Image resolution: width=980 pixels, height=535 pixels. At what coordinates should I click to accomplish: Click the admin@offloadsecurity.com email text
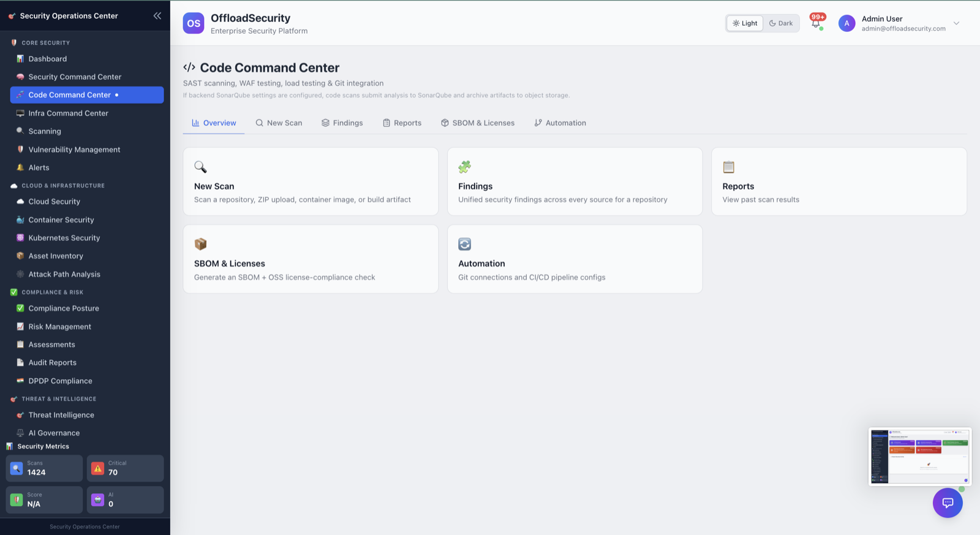903,29
